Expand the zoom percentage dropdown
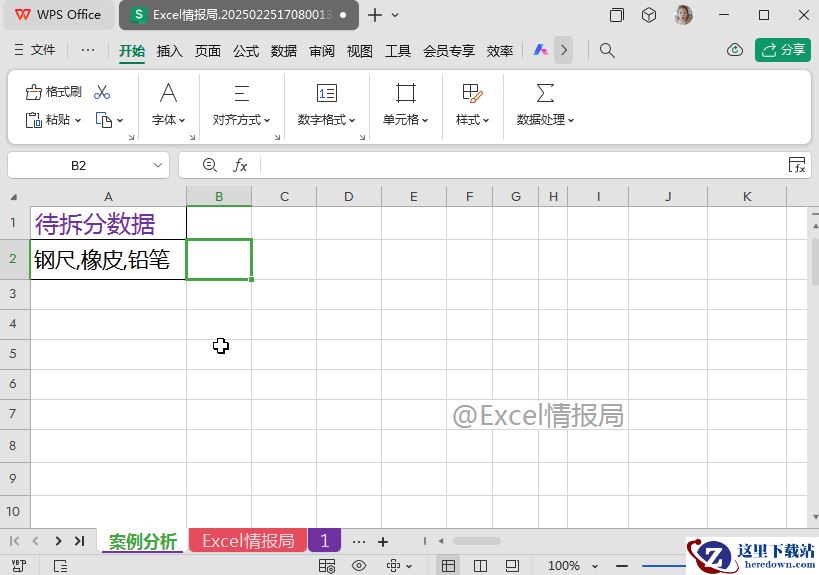 point(594,566)
